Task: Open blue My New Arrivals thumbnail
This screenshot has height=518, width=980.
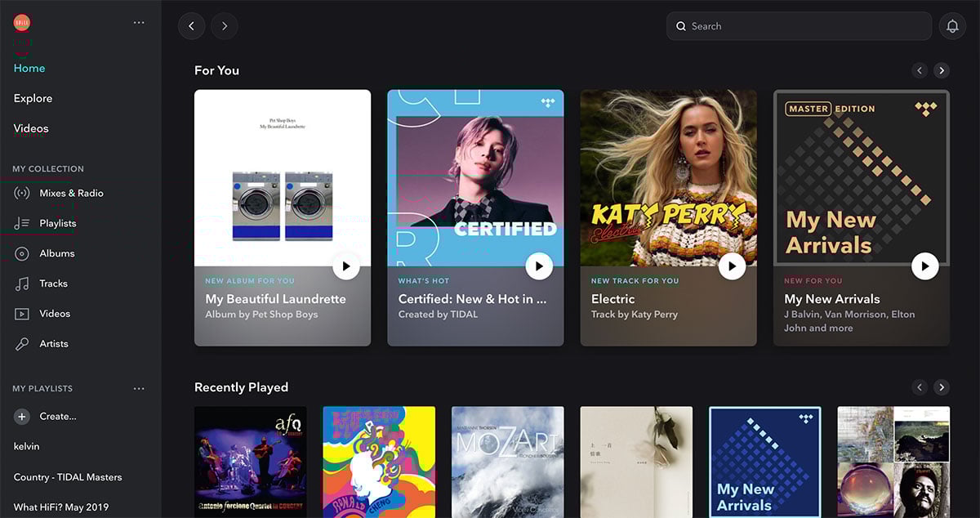Action: point(765,462)
